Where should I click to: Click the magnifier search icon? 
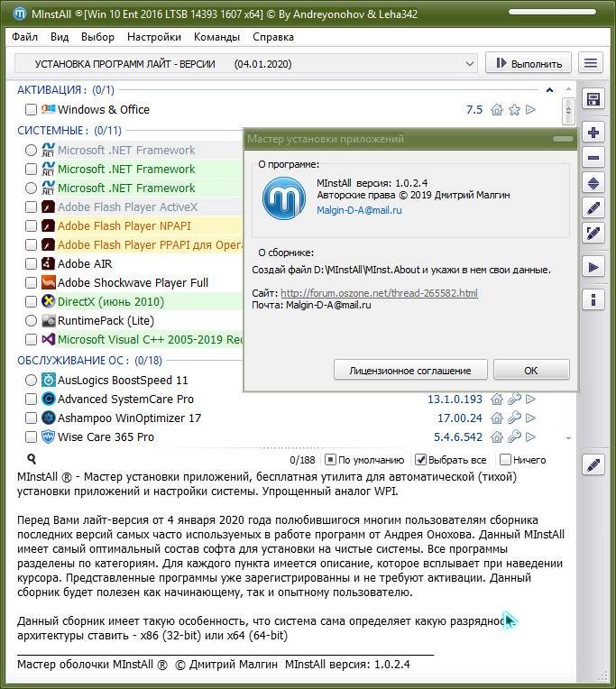pyautogui.click(x=32, y=459)
